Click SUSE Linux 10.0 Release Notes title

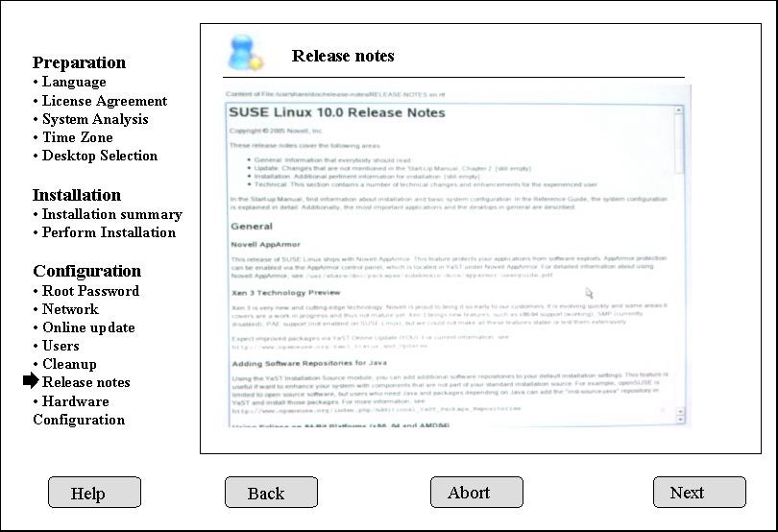pos(337,112)
